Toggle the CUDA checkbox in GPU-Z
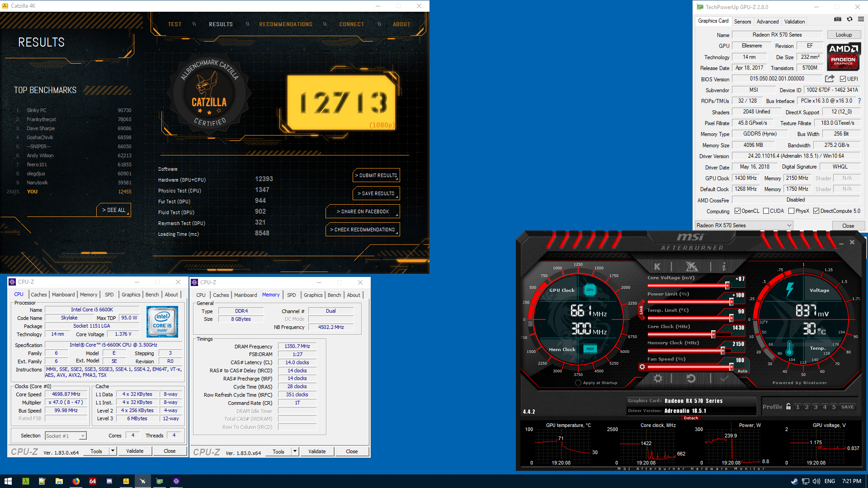Screen dimensions: 868x488 tap(766, 211)
